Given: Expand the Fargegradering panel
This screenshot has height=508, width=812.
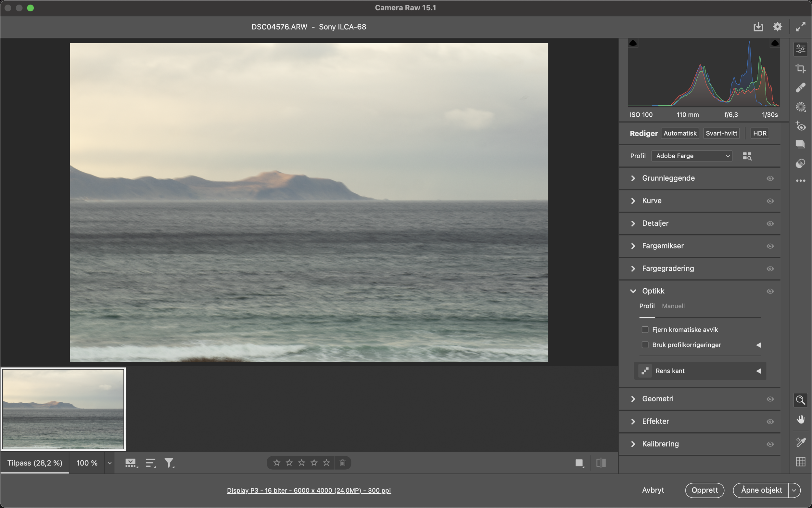Looking at the screenshot, I should (x=633, y=268).
